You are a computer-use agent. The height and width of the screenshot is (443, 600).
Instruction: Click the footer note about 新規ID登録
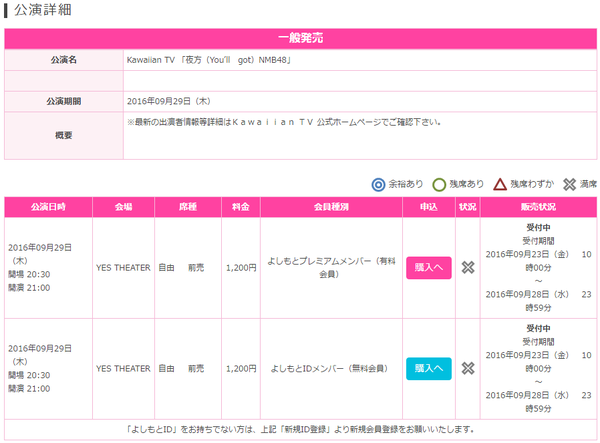coord(300,430)
